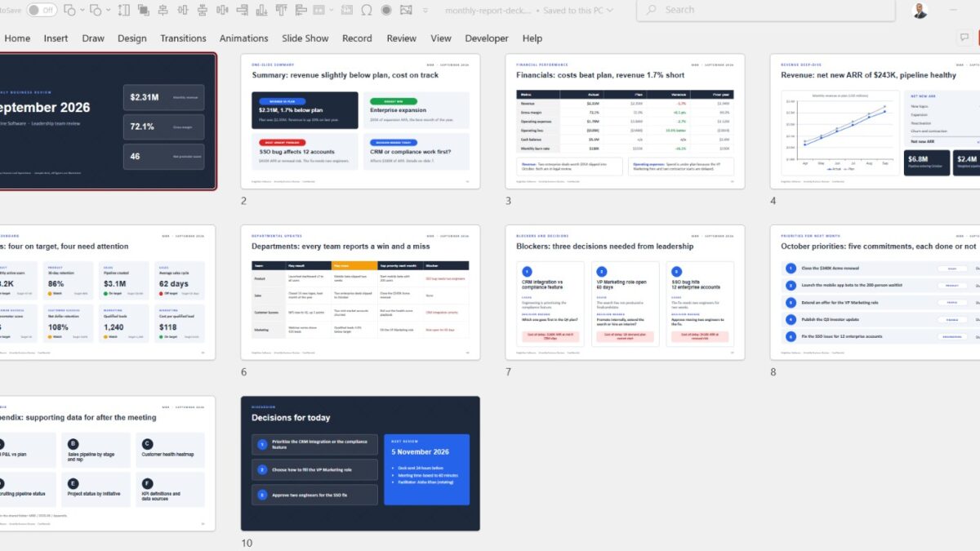Select slide 6 Departments thumbnail

pyautogui.click(x=360, y=292)
